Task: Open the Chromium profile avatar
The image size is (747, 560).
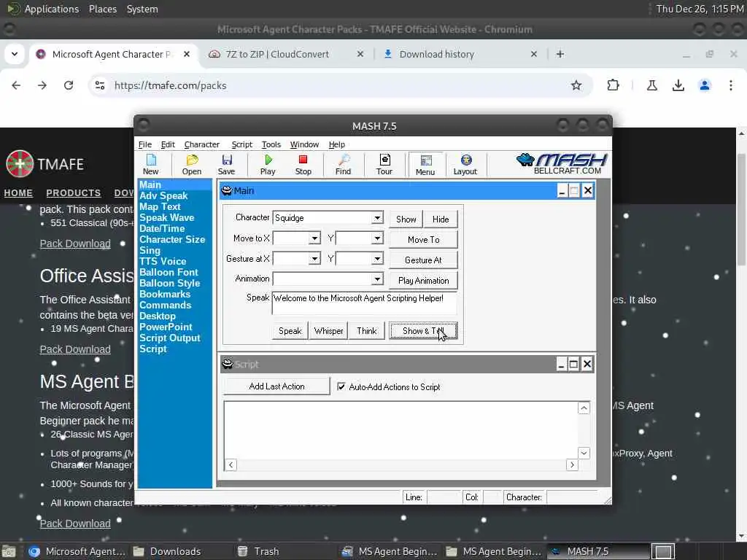Action: coord(705,85)
